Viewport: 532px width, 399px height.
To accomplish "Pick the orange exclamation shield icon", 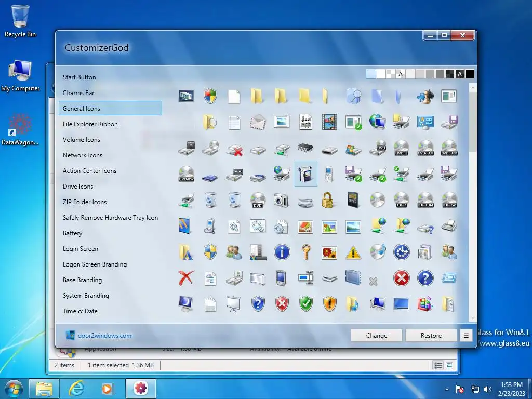I will coord(329,303).
